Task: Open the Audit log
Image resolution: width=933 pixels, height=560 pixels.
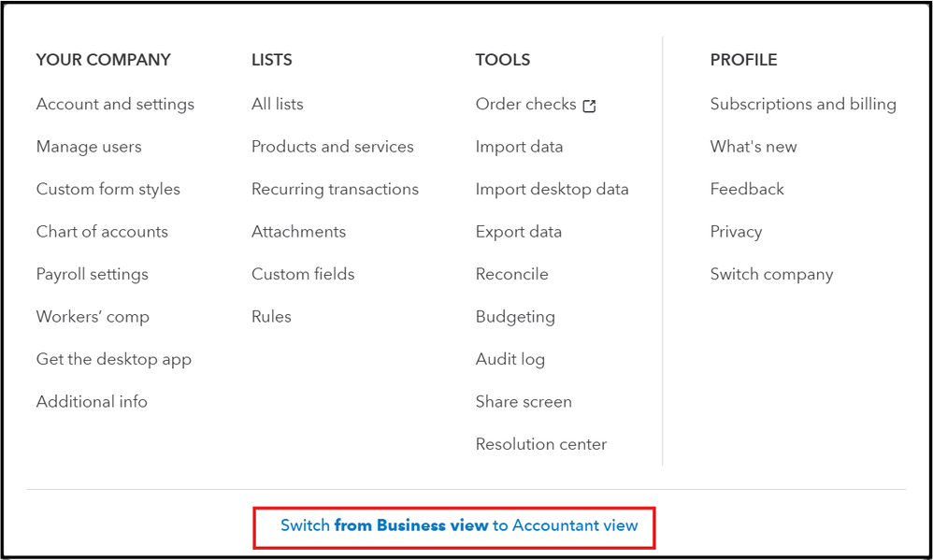Action: 510,359
